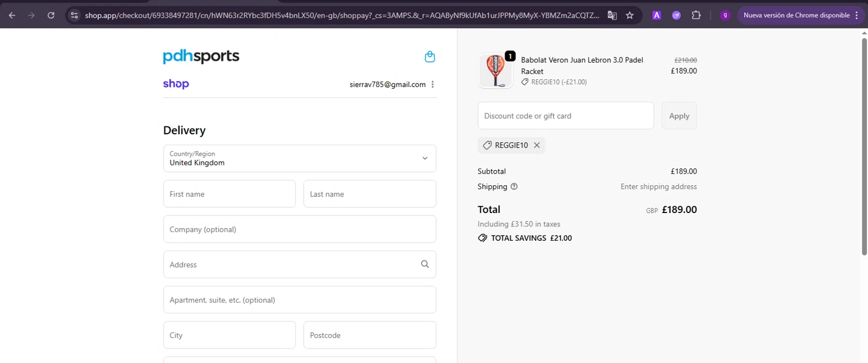Screen dimensions: 868x363
Task: Reload the checkout page
Action: 51,16
